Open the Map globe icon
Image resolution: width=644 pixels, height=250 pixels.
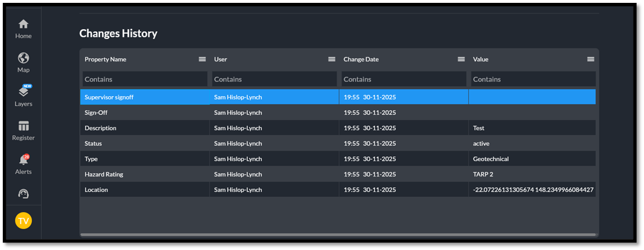23,62
